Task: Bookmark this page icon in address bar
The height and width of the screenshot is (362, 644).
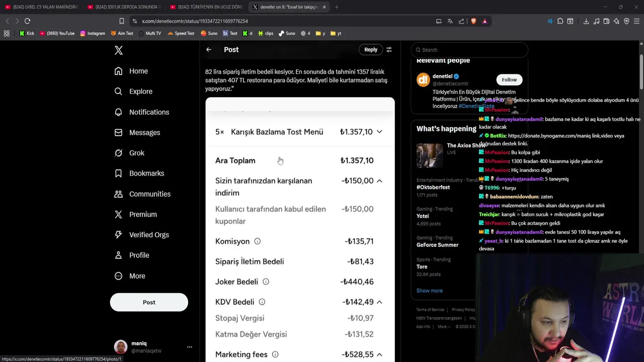Action: pyautogui.click(x=122, y=21)
